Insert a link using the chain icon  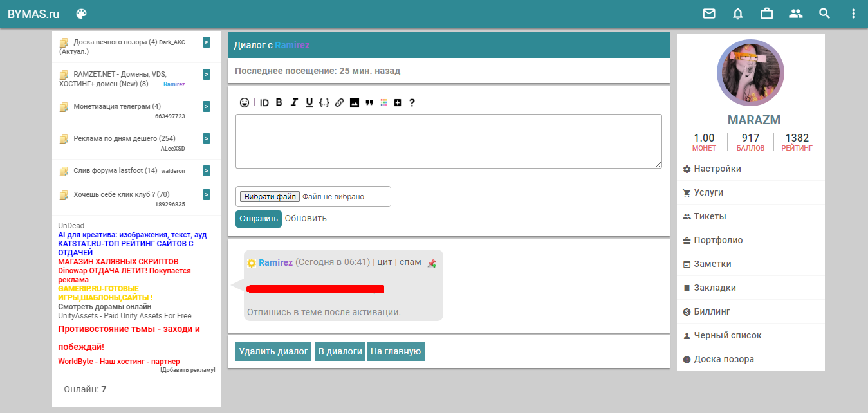coord(339,102)
